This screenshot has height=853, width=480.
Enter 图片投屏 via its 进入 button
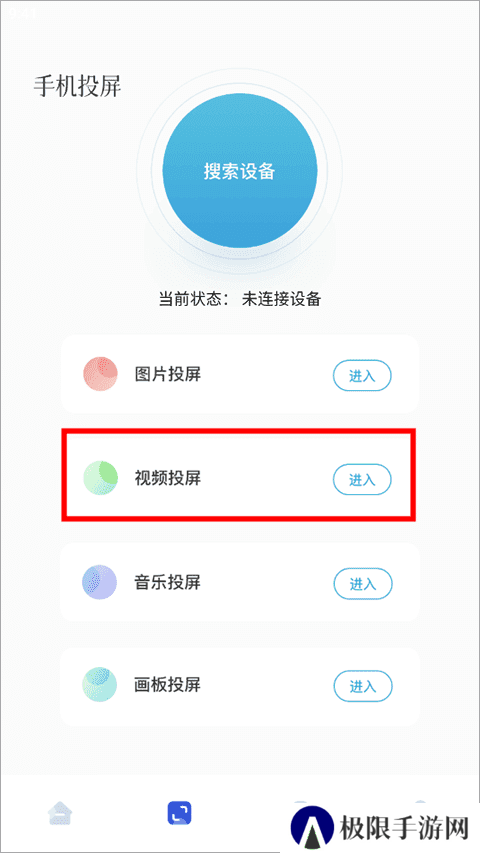[362, 375]
